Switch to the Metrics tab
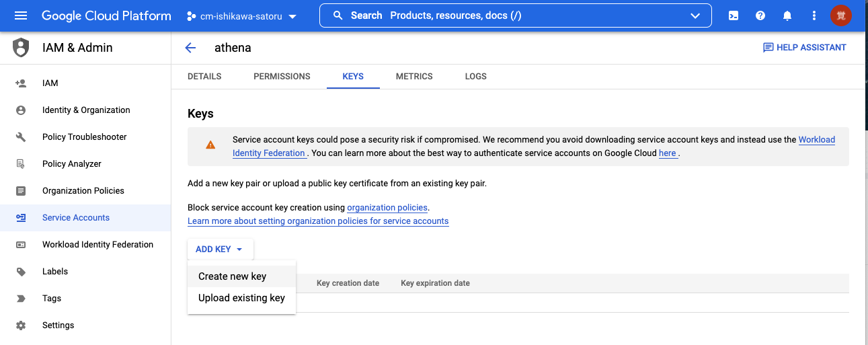The width and height of the screenshot is (868, 345). (x=414, y=77)
